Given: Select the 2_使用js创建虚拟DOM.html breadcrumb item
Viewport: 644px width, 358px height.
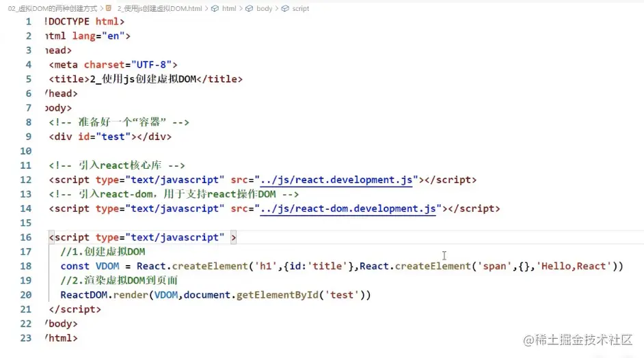Looking at the screenshot, I should click(160, 8).
